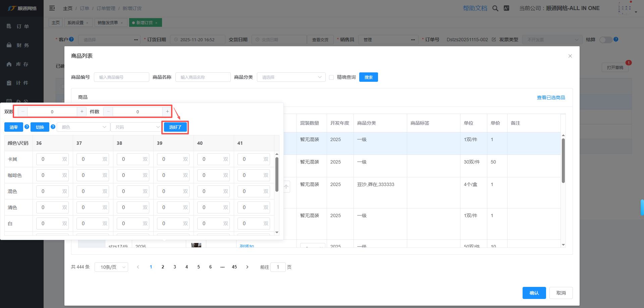Go to next page arrow in pagination
Screen dimensions: 644x308
point(247,267)
